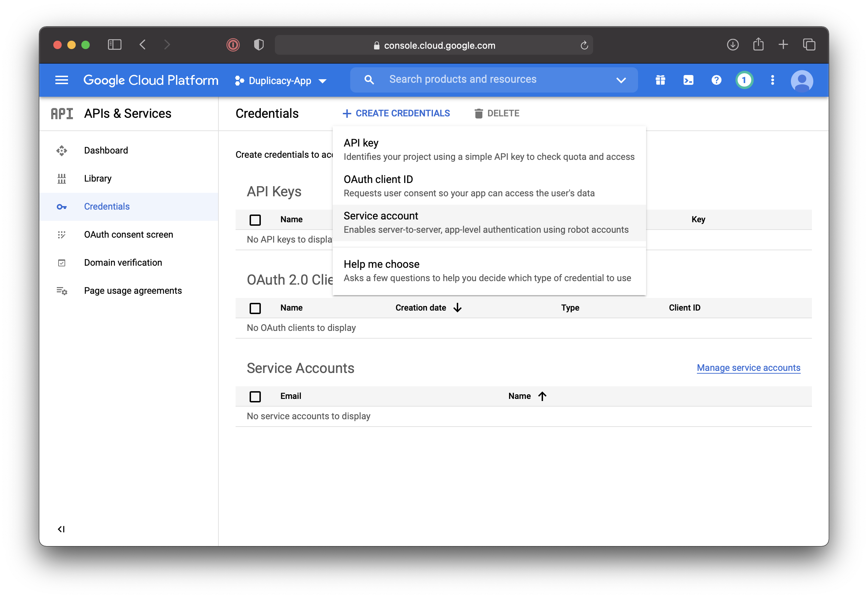
Task: Open the three-dot settings menu
Action: point(773,80)
